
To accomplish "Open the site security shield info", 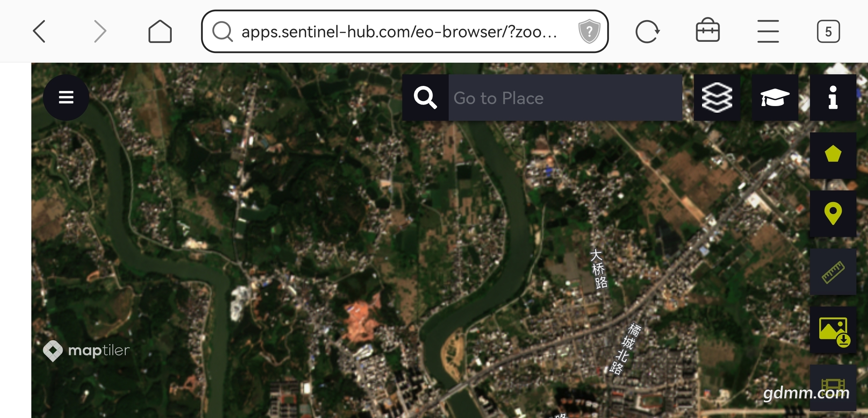I will point(589,31).
